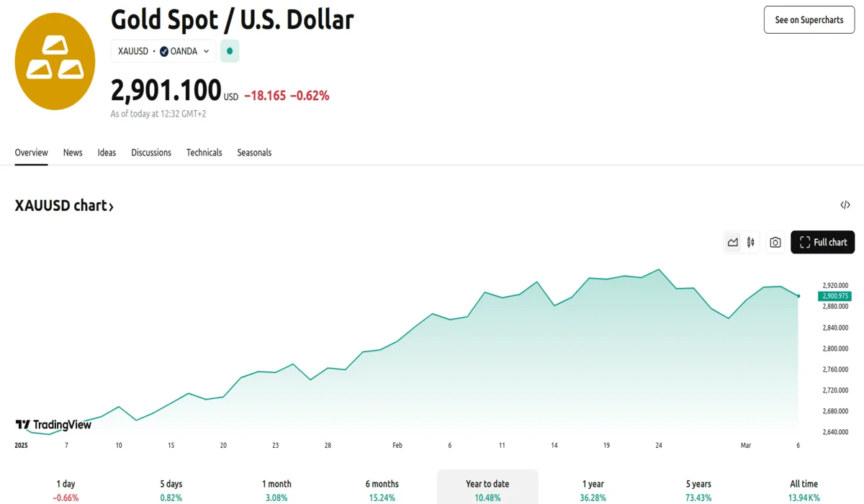This screenshot has width=864, height=504.
Task: Switch chart to candlestick style
Action: point(751,243)
